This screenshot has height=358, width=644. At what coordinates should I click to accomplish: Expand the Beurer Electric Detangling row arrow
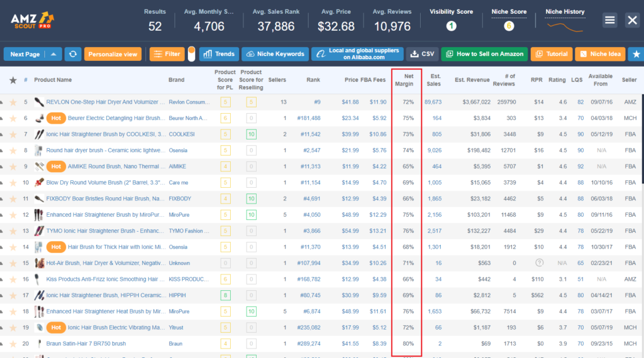[2, 118]
